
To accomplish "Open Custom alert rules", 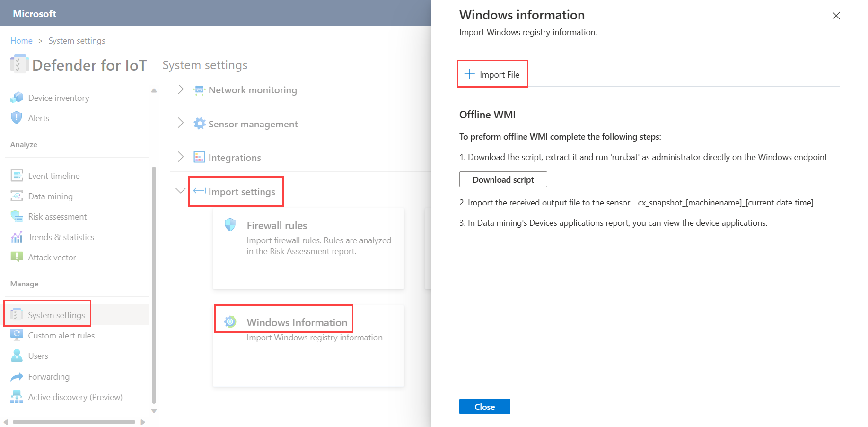I will [x=61, y=336].
